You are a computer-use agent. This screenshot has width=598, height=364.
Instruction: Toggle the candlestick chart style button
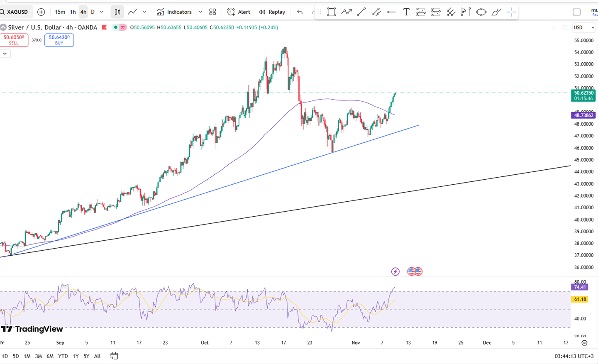pyautogui.click(x=117, y=12)
